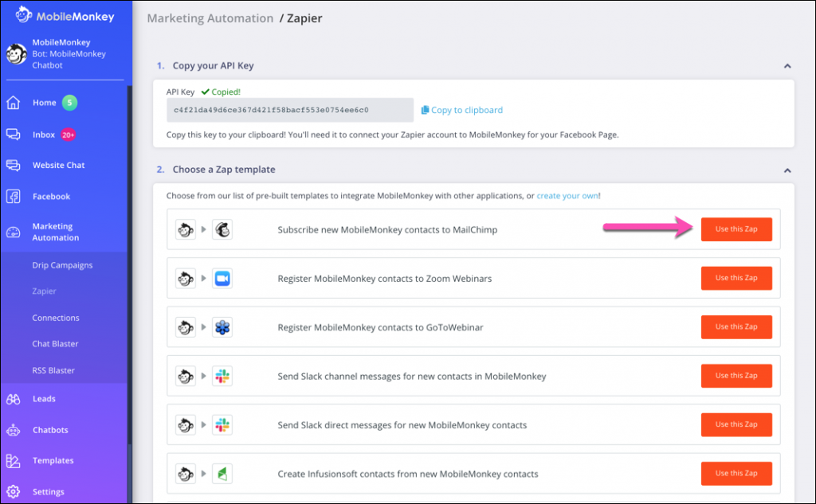Click 'Send Slack channel messages for new contacts' text

coord(412,377)
